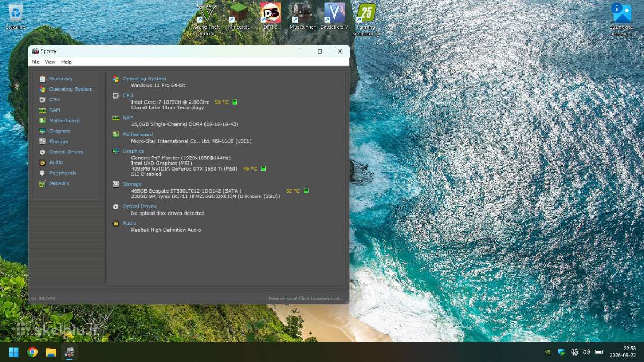
Task: Select the 465GB Seagate drive line
Action: 186,190
